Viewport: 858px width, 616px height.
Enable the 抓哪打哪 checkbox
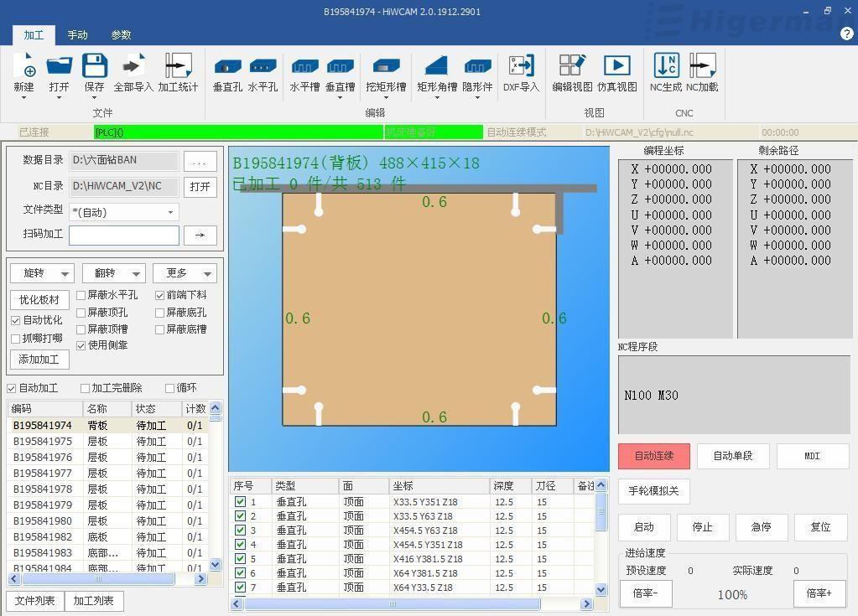[16, 339]
